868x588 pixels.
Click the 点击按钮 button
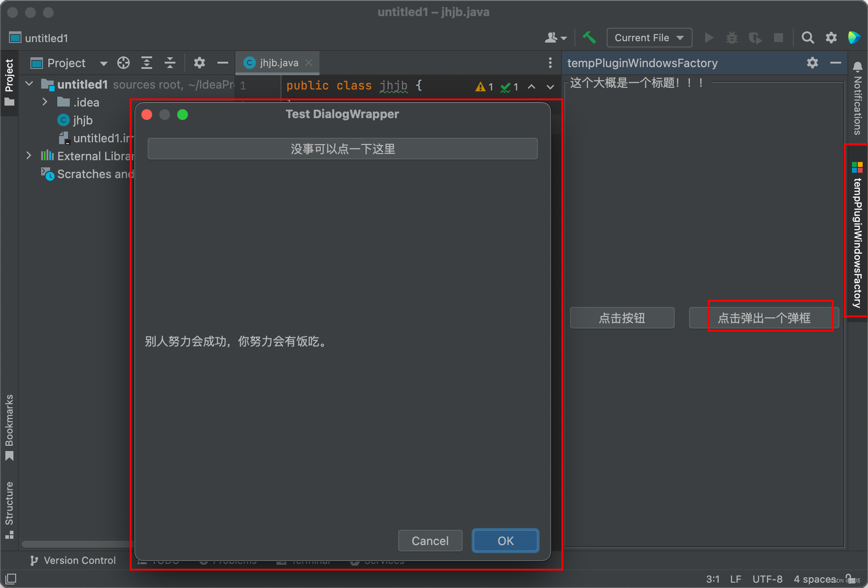622,318
